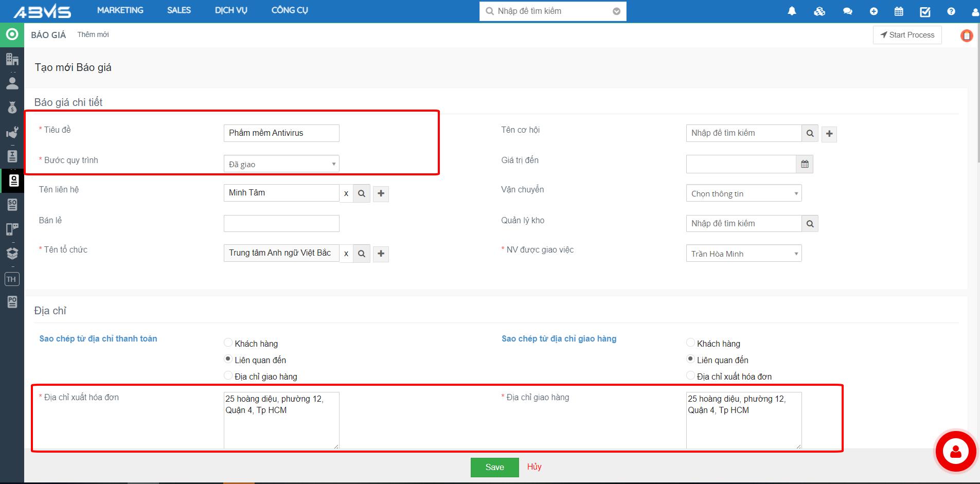Open the help question mark icon
Viewport: 980px width, 484px height.
(951, 11)
